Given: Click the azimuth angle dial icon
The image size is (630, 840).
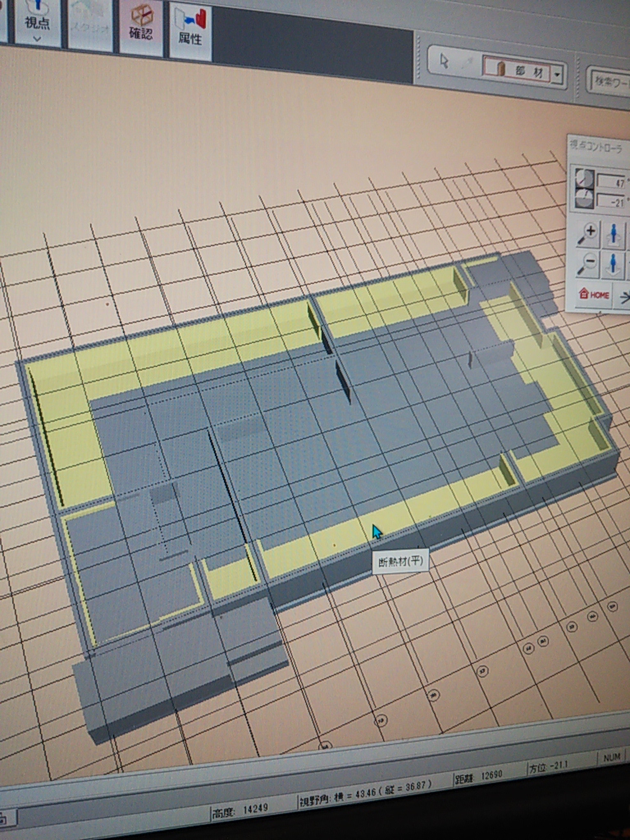Looking at the screenshot, I should pyautogui.click(x=584, y=199).
